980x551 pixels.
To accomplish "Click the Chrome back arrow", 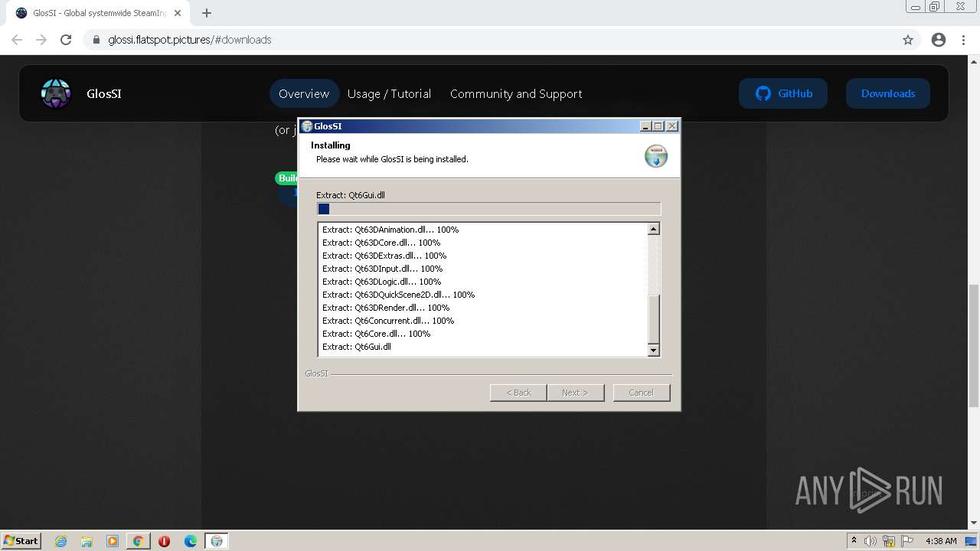I will click(17, 40).
